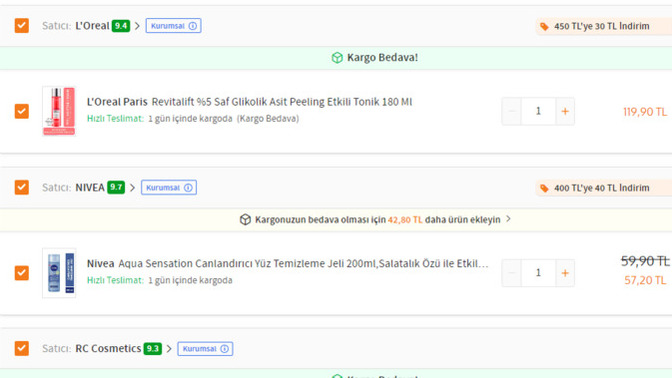672x378 pixels.
Task: Click the discounted 57,20 TL price
Action: (645, 280)
